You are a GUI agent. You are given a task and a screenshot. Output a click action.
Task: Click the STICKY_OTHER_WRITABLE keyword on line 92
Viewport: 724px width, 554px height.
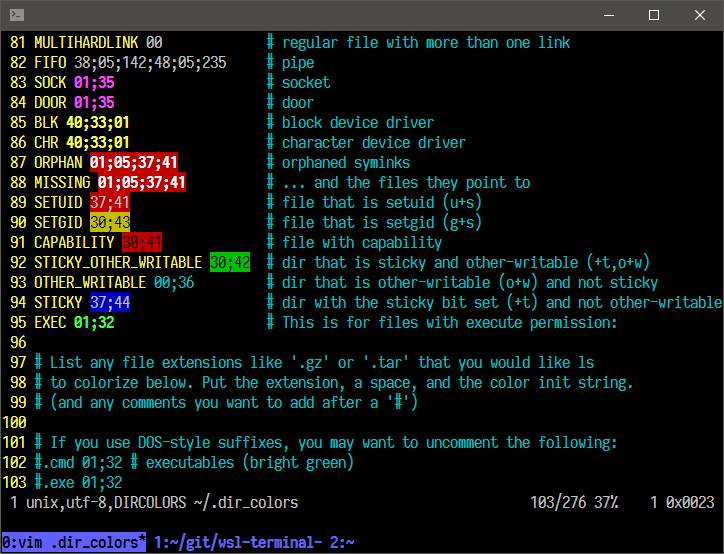click(118, 262)
